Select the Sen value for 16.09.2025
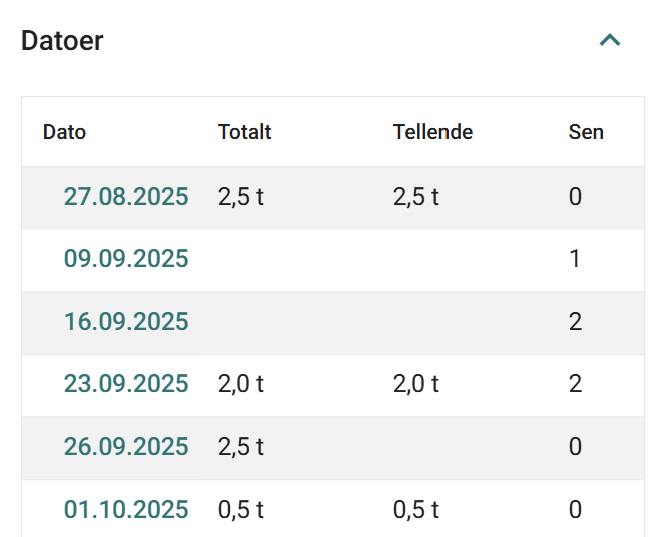Screen dimensions: 666x537 [x=575, y=322]
